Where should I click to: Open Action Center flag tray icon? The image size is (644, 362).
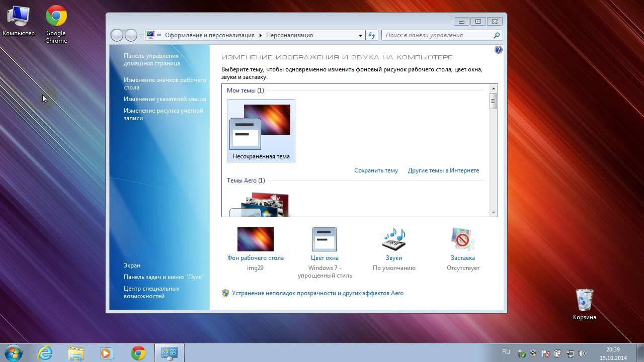coord(545,353)
